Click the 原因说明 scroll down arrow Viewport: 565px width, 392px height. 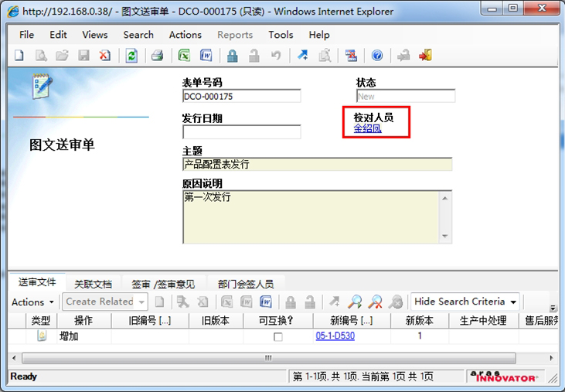[x=445, y=237]
